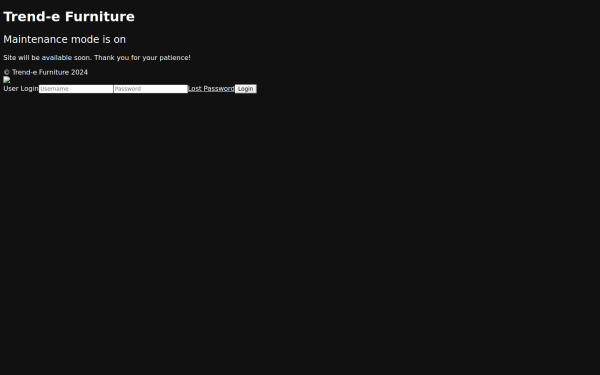Click the Trend-e Furniture heading

[69, 16]
